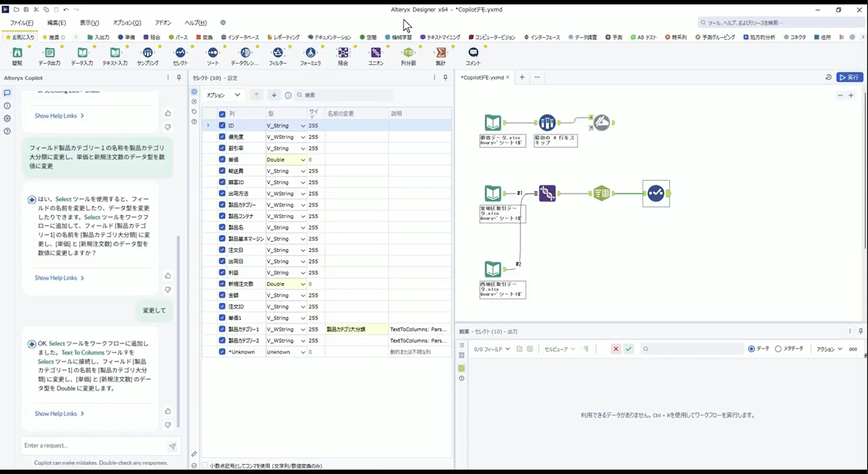Select the Text Input (テキスト入力) tool
Viewport: 868px width, 474px height.
[115, 53]
